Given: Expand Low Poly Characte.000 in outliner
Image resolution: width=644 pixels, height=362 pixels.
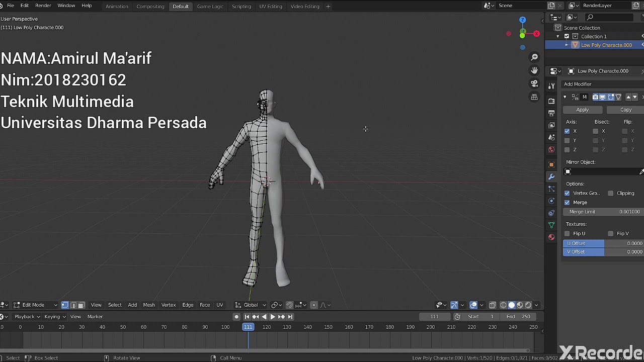Looking at the screenshot, I should [567, 45].
